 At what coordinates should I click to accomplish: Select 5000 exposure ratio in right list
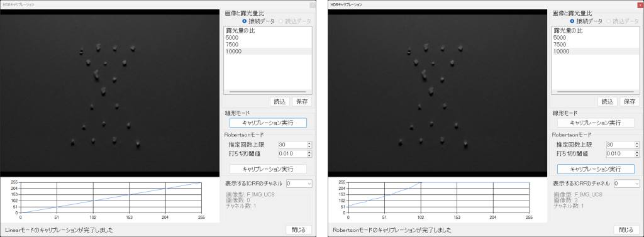click(x=595, y=37)
